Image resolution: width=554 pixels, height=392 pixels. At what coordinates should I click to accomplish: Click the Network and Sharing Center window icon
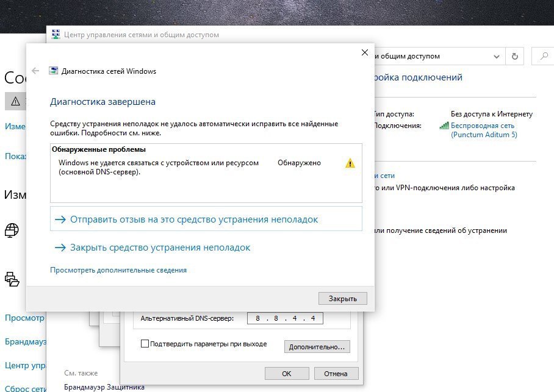click(x=56, y=34)
